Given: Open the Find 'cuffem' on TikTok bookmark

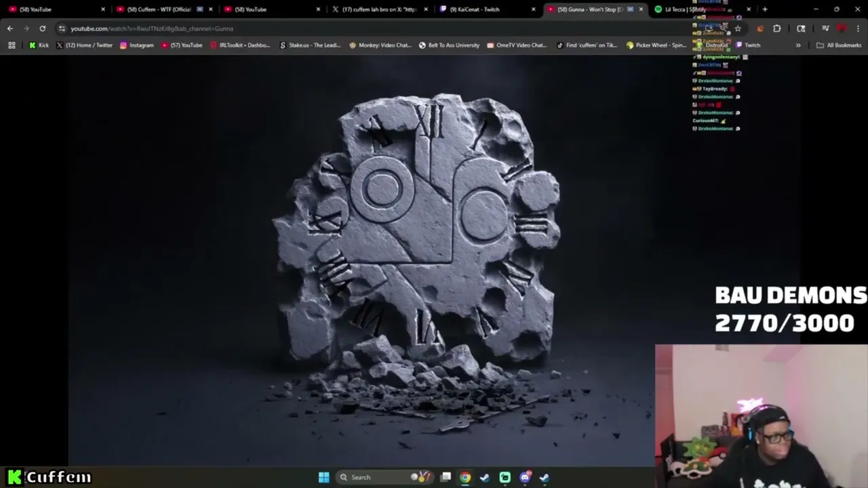Looking at the screenshot, I should pyautogui.click(x=587, y=45).
